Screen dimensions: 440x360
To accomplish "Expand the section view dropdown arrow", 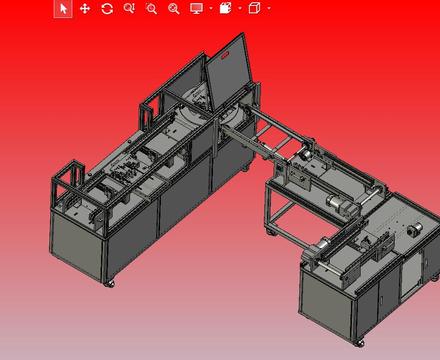I will pos(240,8).
